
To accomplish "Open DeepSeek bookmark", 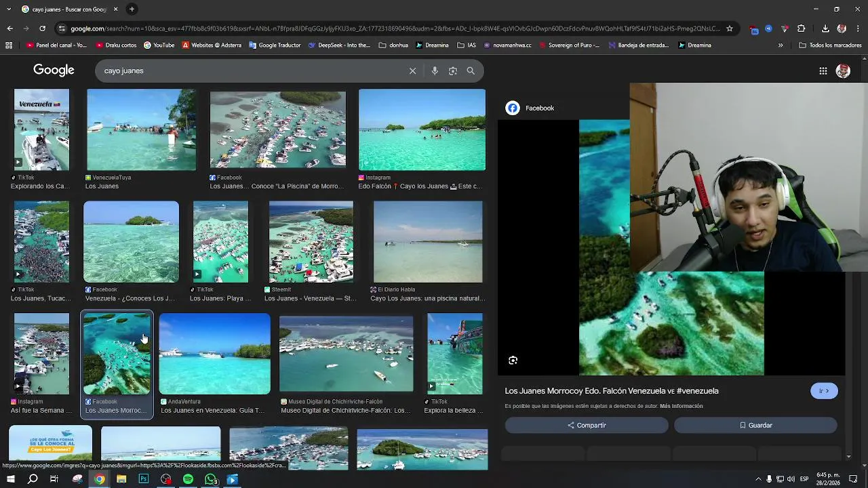I will coord(339,45).
